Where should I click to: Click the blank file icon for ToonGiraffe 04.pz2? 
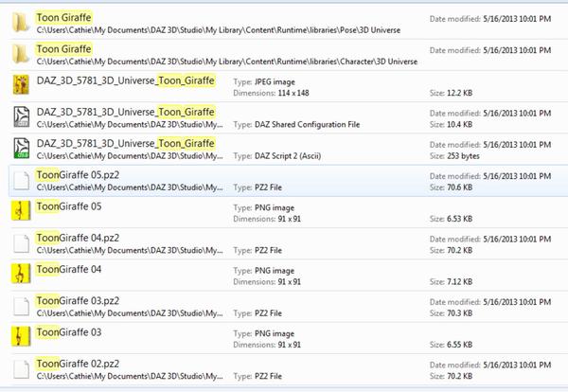(x=22, y=243)
